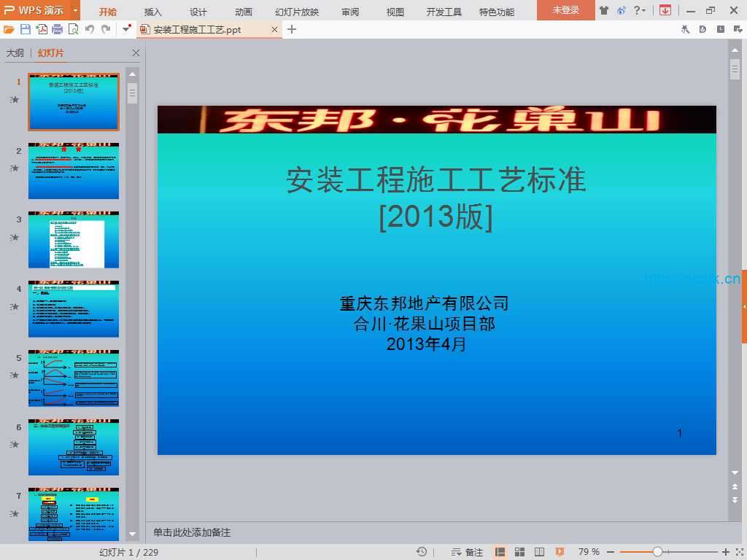
Task: Toggle the 备注 notes pane button
Action: pyautogui.click(x=467, y=552)
